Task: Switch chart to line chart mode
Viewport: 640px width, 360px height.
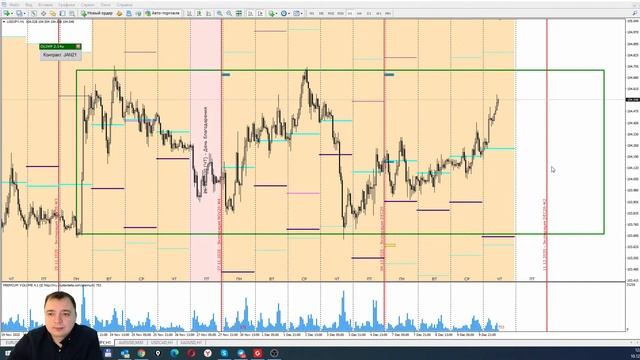Action: (x=208, y=13)
